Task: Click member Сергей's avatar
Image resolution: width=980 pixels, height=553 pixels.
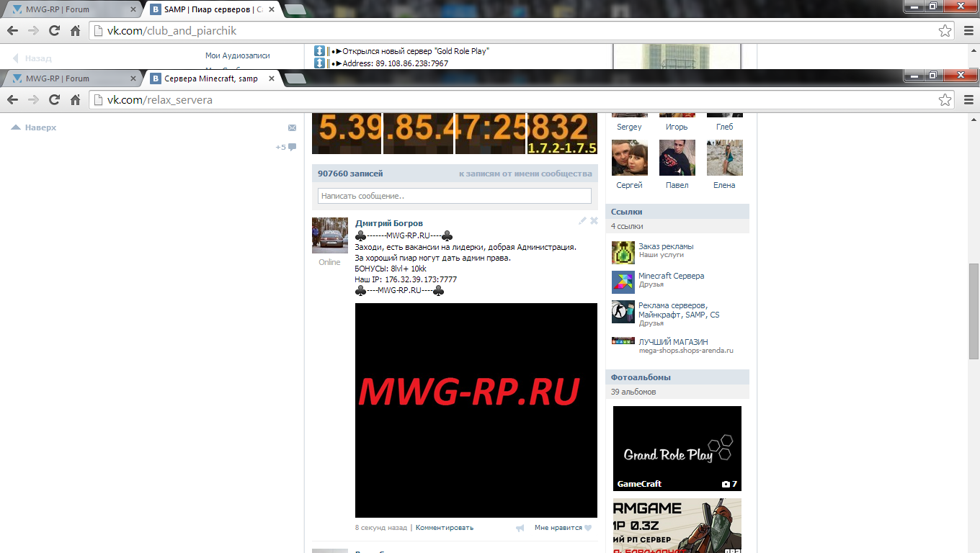Action: coord(630,158)
